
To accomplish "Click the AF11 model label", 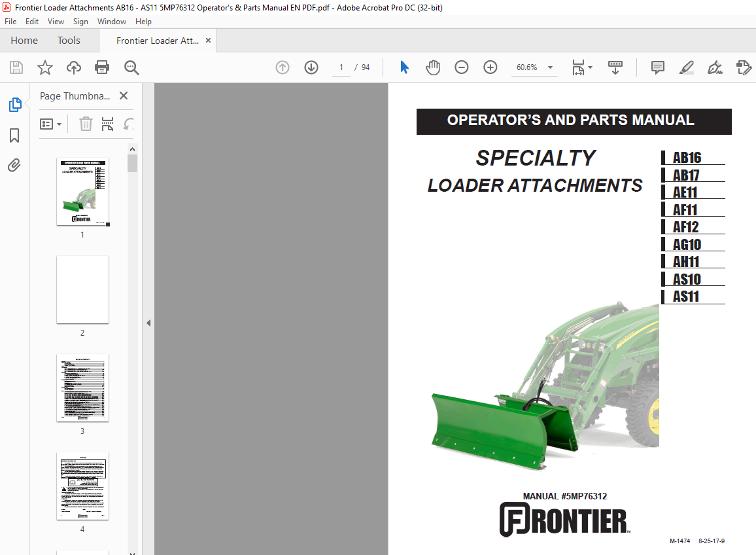I will point(685,210).
